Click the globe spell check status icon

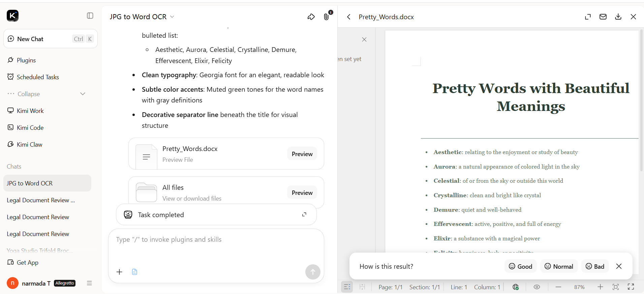click(x=516, y=287)
